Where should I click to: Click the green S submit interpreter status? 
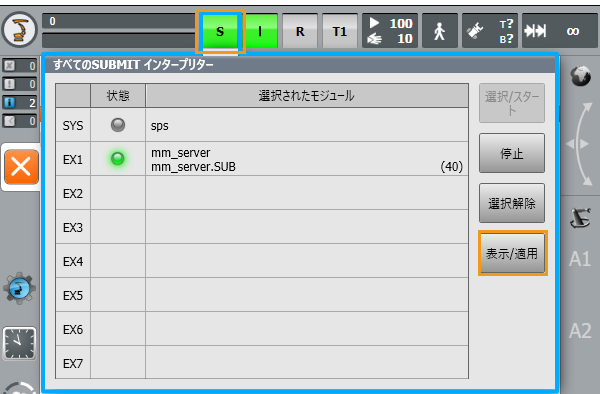click(x=220, y=31)
